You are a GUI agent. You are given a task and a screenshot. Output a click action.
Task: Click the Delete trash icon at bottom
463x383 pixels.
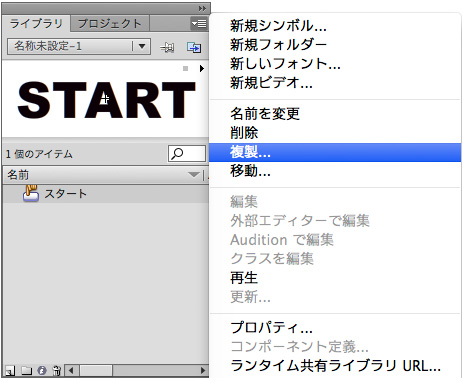point(57,370)
